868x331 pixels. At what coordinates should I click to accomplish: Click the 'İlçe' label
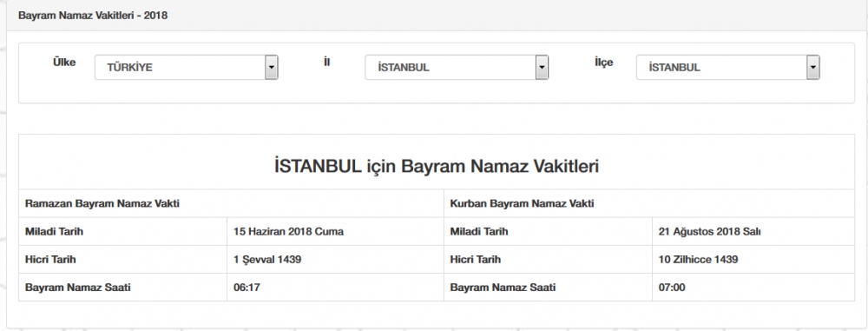coord(603,62)
